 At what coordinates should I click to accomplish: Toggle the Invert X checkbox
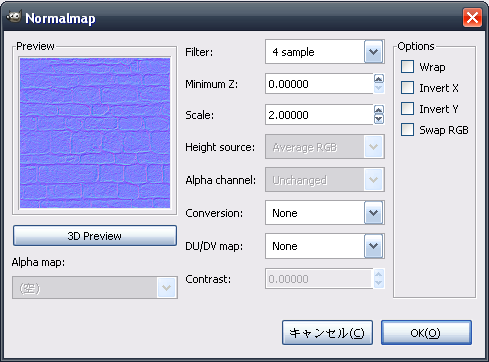[x=407, y=88]
